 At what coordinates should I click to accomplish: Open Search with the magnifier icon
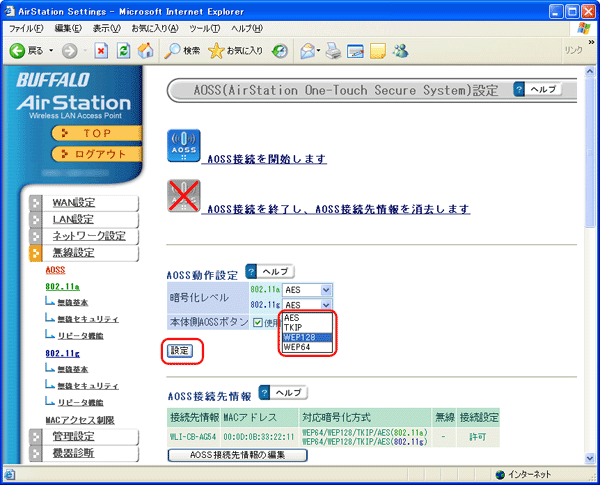point(172,51)
